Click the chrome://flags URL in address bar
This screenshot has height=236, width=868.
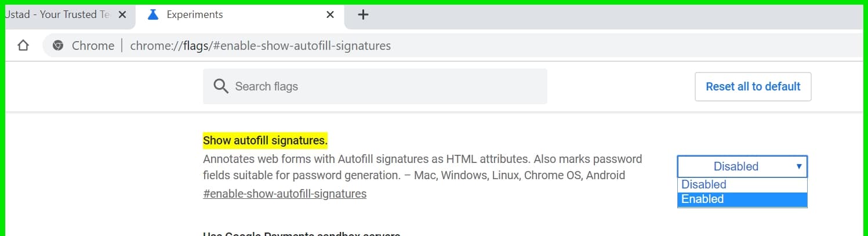tap(260, 46)
